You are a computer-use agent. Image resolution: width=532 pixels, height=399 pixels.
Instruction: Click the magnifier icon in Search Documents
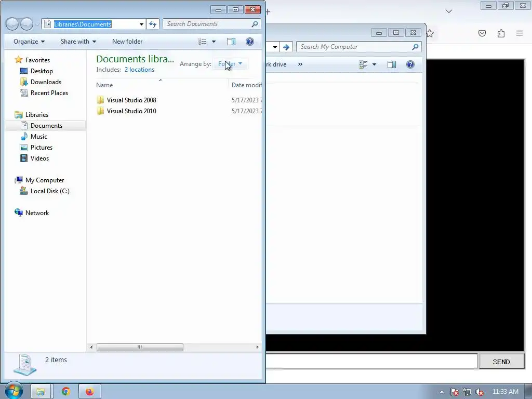[x=255, y=24]
